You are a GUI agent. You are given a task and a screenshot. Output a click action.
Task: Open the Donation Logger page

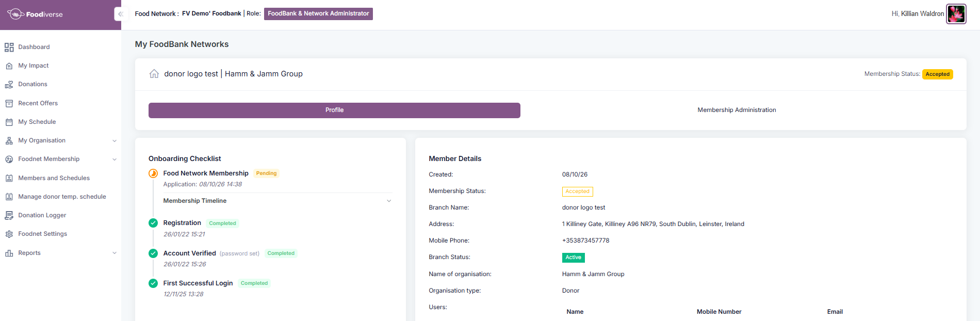[42, 215]
